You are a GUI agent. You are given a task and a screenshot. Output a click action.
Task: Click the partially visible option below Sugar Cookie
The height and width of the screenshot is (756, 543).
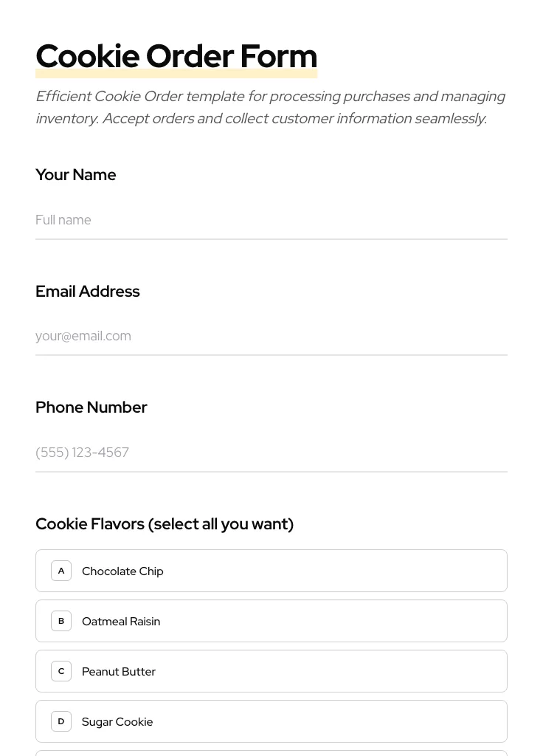pyautogui.click(x=271, y=753)
